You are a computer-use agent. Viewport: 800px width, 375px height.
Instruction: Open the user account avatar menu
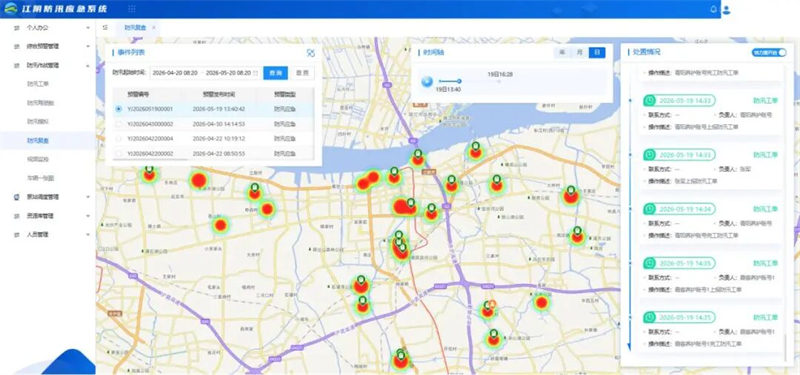[x=727, y=9]
